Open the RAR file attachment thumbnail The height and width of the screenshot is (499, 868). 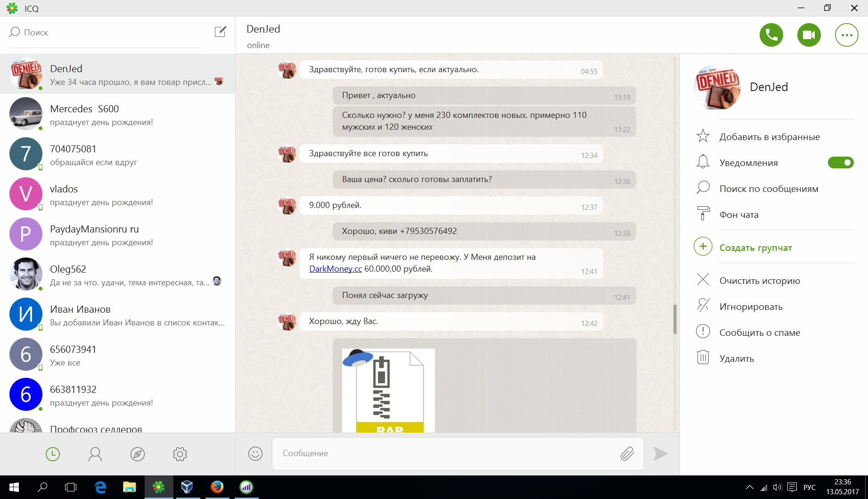[x=388, y=391]
